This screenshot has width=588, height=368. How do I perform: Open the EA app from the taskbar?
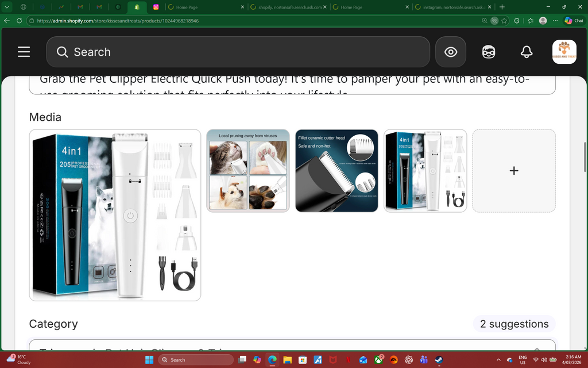pyautogui.click(x=393, y=360)
